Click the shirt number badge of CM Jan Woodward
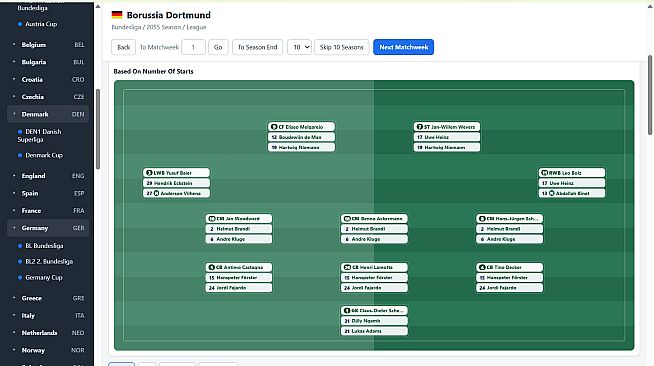The image size is (654, 366). 212,218
